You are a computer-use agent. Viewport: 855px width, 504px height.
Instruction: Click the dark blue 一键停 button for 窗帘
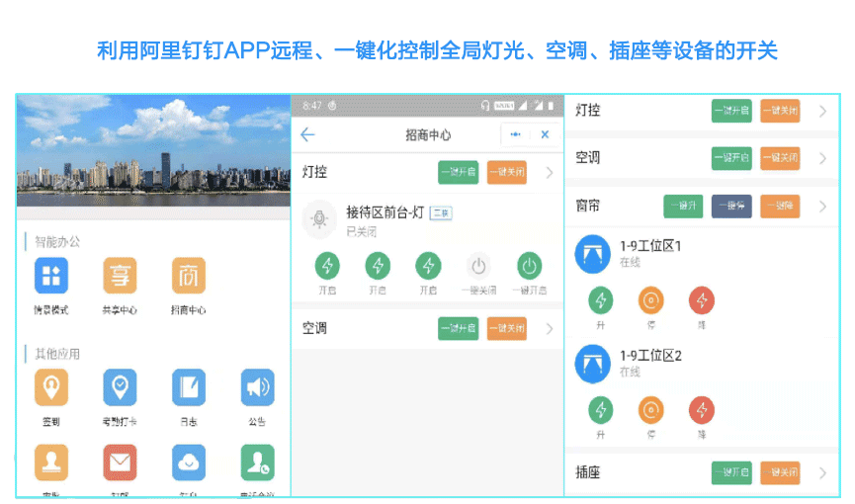[731, 207]
